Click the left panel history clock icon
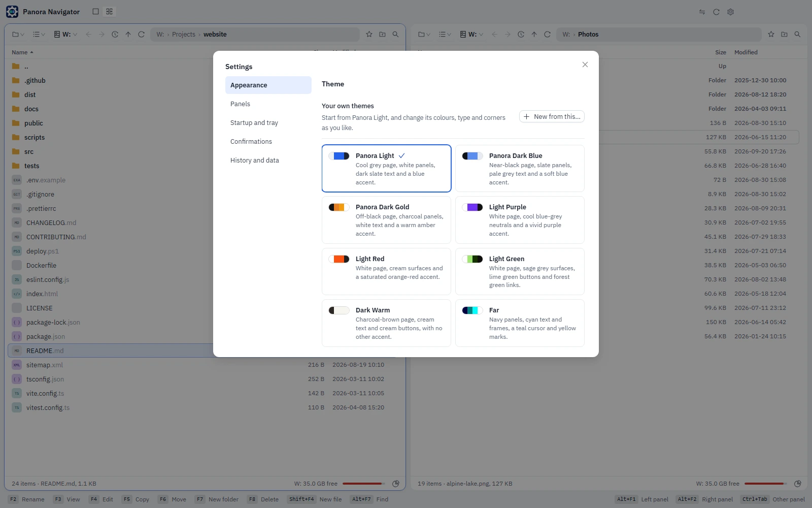This screenshot has height=508, width=812. [115, 35]
